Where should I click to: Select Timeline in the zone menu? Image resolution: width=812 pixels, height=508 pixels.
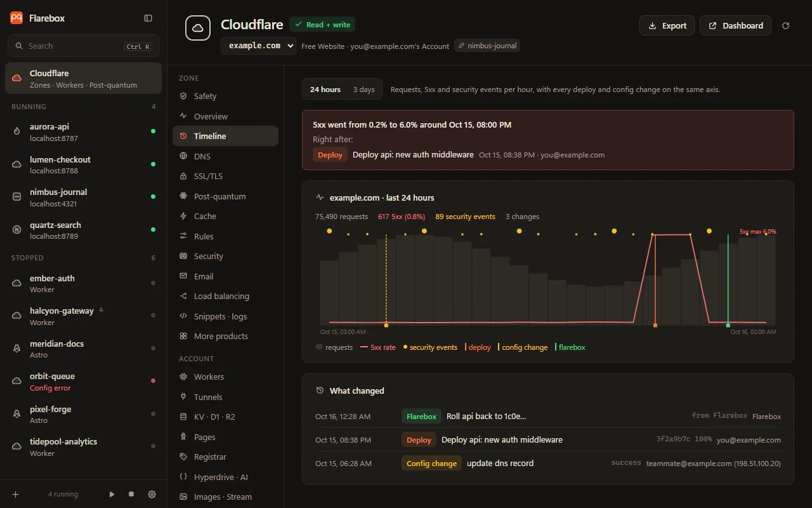[225, 136]
